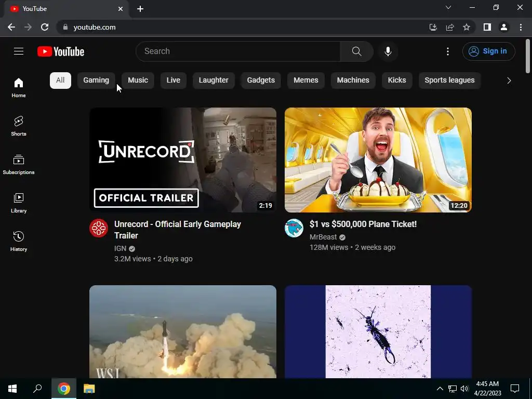Open the tab search dropdown chevron
532x399 pixels.
[x=448, y=7]
